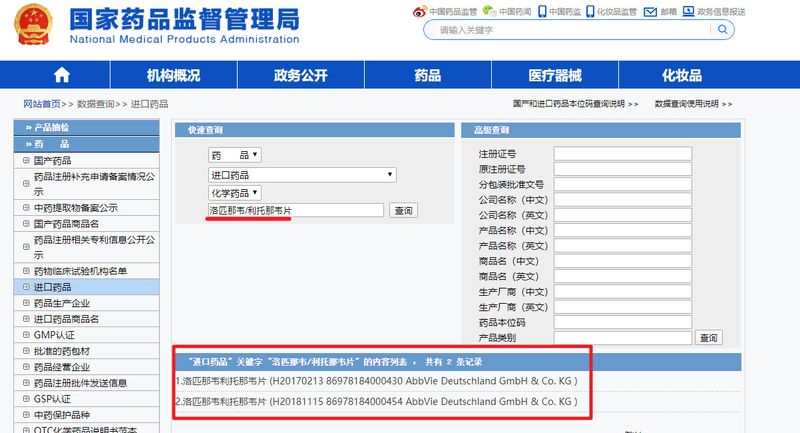Open the 药 品 category dropdown
800x433 pixels.
point(235,155)
